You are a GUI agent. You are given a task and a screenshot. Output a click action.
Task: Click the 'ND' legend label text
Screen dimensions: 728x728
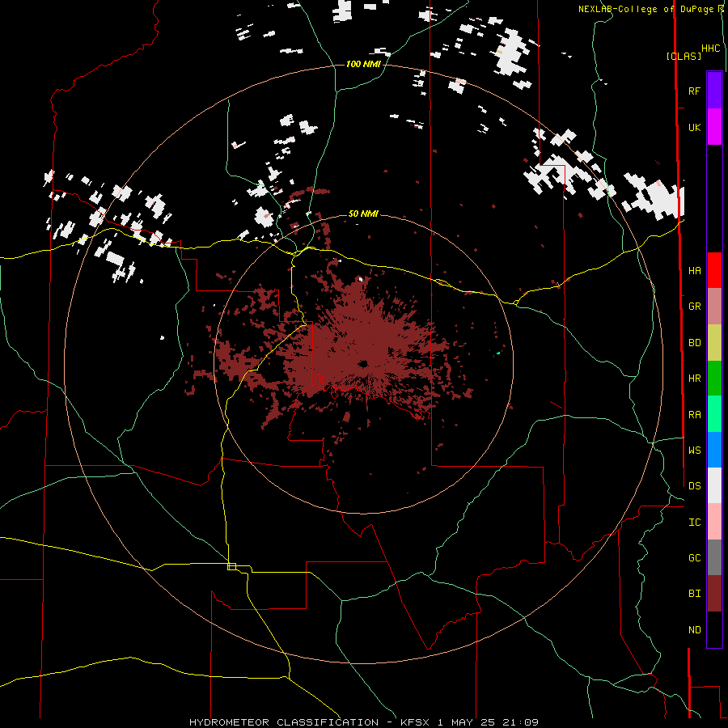click(694, 630)
